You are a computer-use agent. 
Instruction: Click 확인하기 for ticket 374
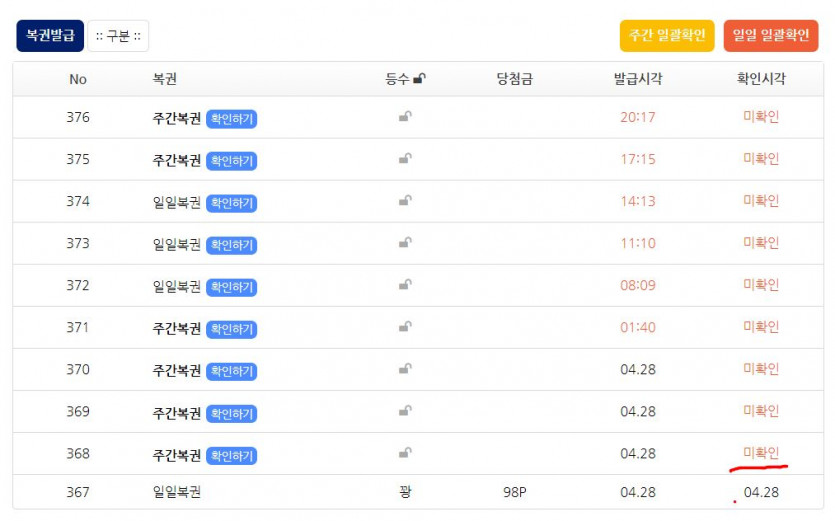click(232, 203)
